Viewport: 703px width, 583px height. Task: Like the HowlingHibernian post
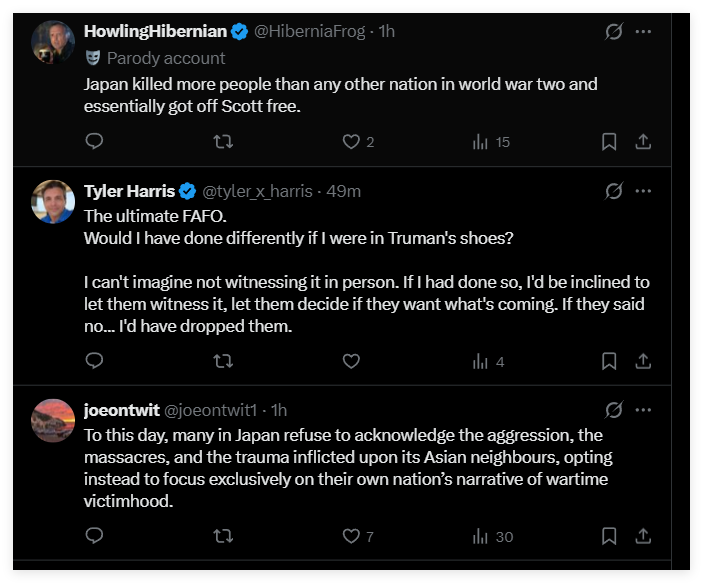tap(351, 142)
